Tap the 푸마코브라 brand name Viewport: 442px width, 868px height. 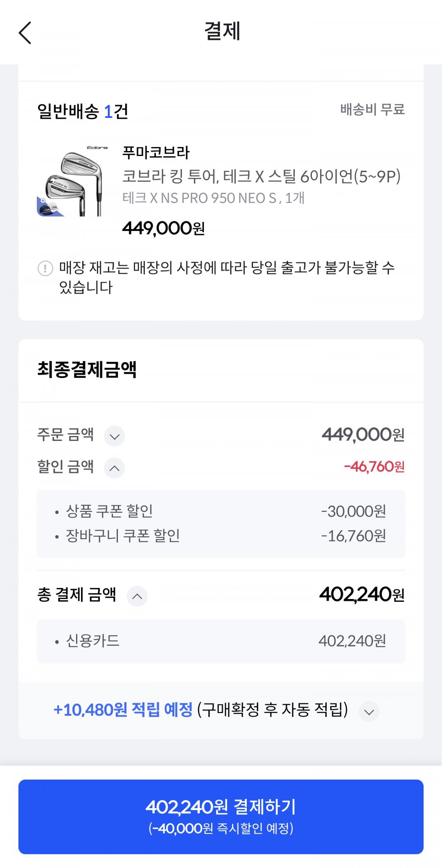pyautogui.click(x=156, y=153)
